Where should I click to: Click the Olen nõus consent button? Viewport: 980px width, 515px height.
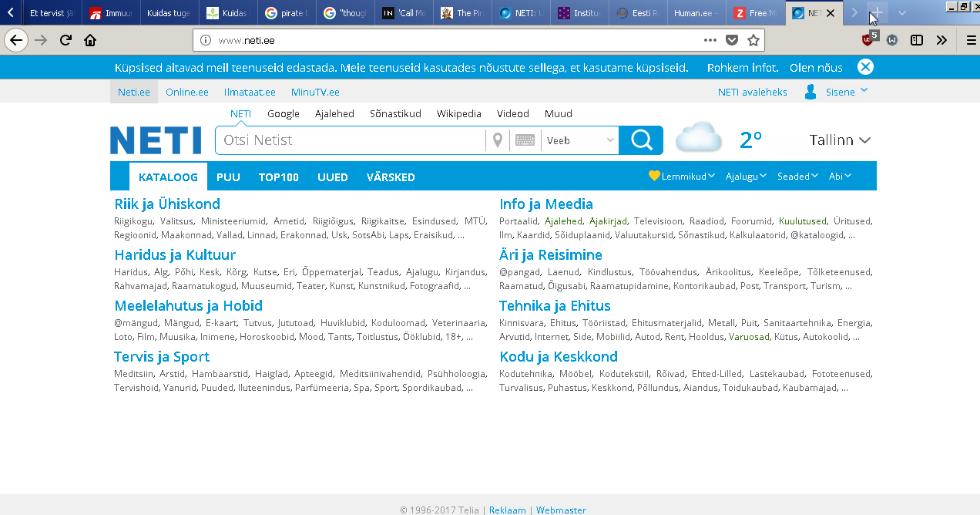click(x=816, y=68)
